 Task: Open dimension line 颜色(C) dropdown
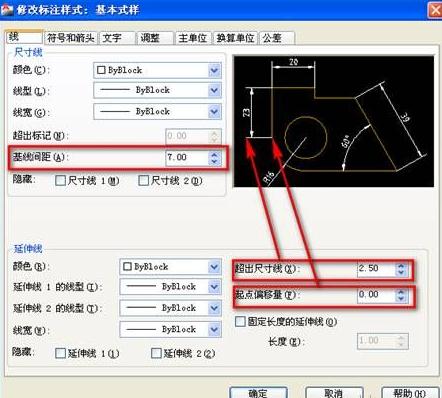pyautogui.click(x=157, y=70)
